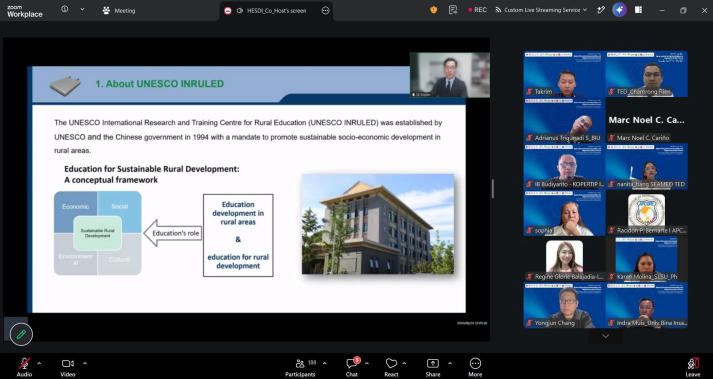The width and height of the screenshot is (713, 379).
Task: Expand the audio options caret
Action: point(39,363)
